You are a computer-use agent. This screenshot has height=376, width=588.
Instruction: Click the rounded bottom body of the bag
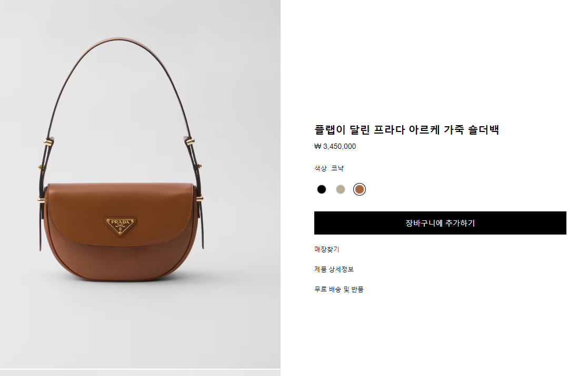[x=120, y=262]
